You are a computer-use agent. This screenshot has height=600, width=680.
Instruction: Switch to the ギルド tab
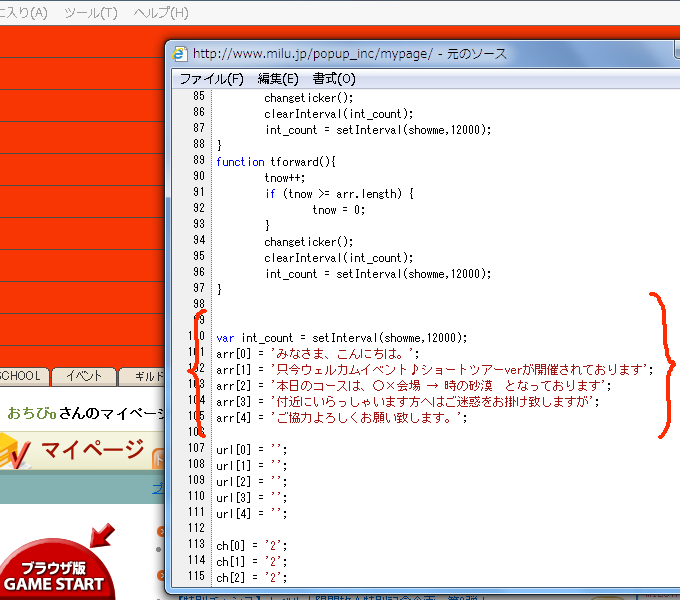click(143, 376)
